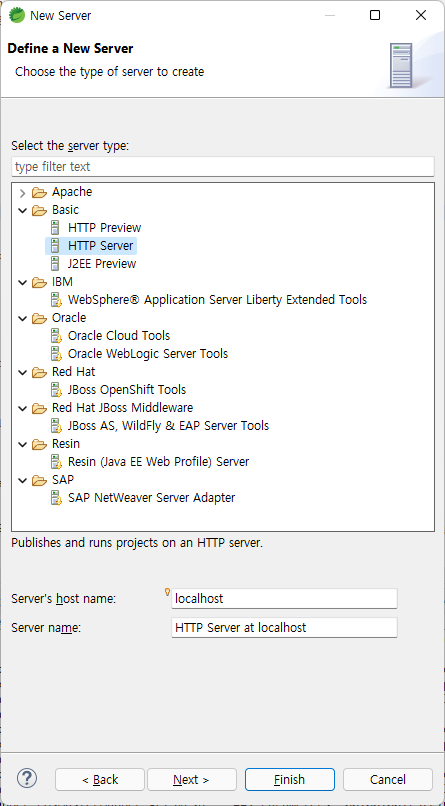
Task: Click the HTTP Preview server icon
Action: tap(55, 228)
